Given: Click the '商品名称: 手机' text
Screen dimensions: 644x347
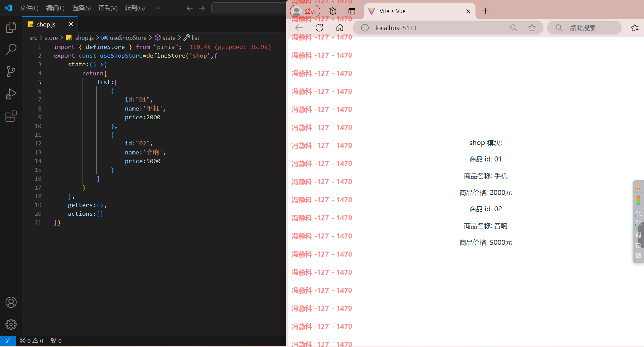Looking at the screenshot, I should [x=485, y=176].
